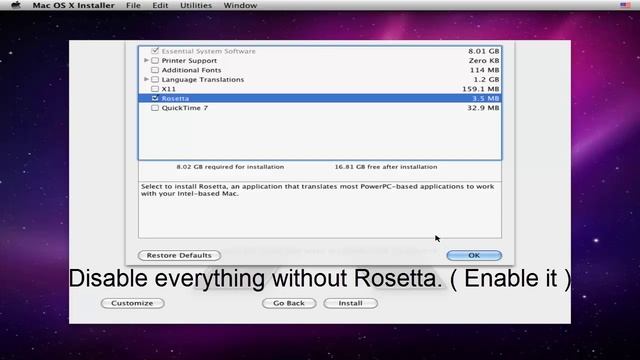Click the 1.2 GB size value
This screenshot has width=640, height=360.
coord(486,79)
